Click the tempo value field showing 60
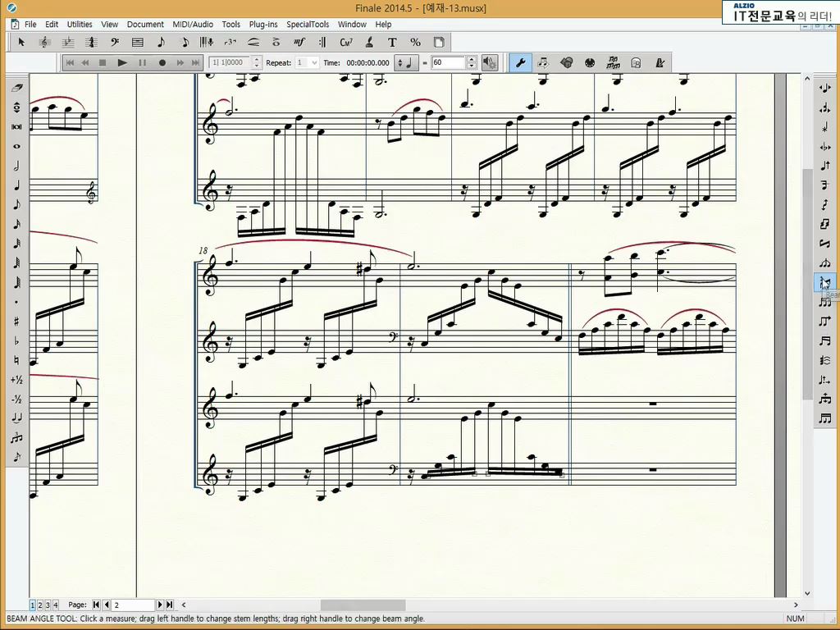The image size is (840, 630). [x=449, y=62]
